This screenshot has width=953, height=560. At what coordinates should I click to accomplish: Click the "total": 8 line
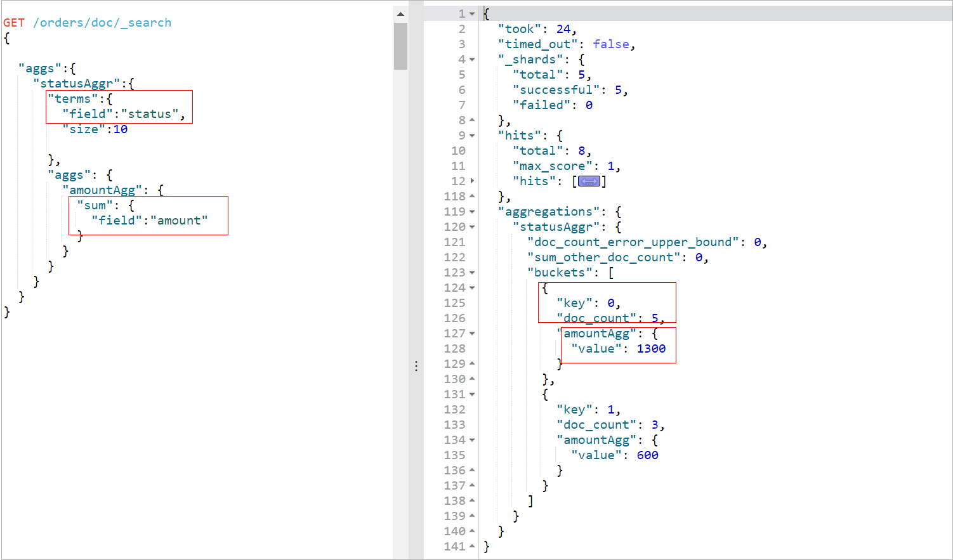552,151
